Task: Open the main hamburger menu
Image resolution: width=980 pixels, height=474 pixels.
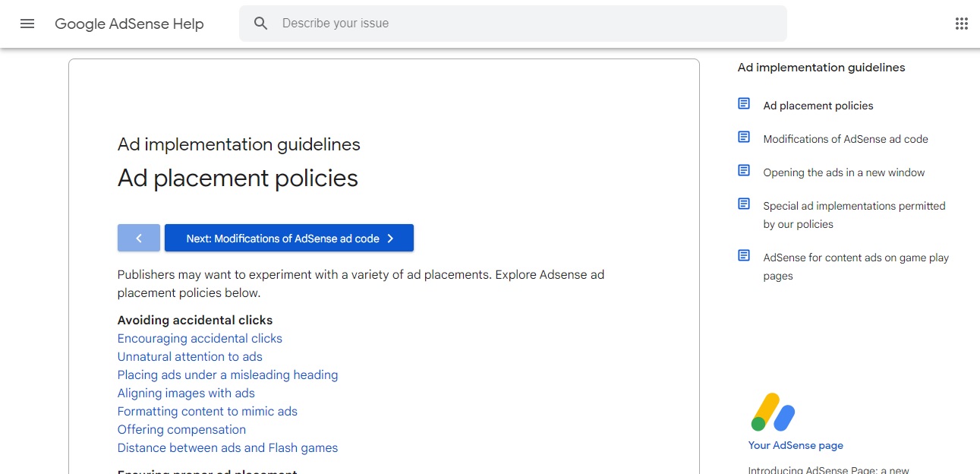Action: [x=27, y=24]
